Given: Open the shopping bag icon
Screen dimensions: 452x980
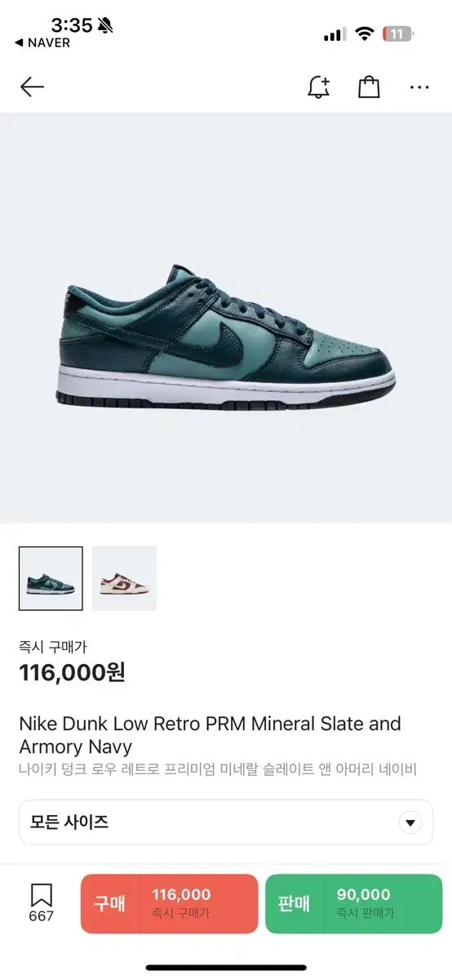Looking at the screenshot, I should click(369, 87).
